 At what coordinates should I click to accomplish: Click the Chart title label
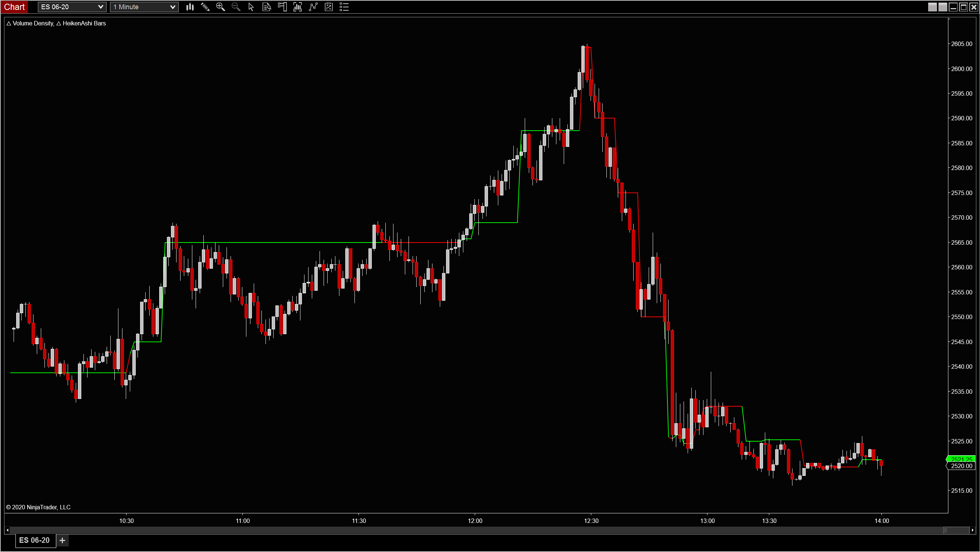[14, 7]
